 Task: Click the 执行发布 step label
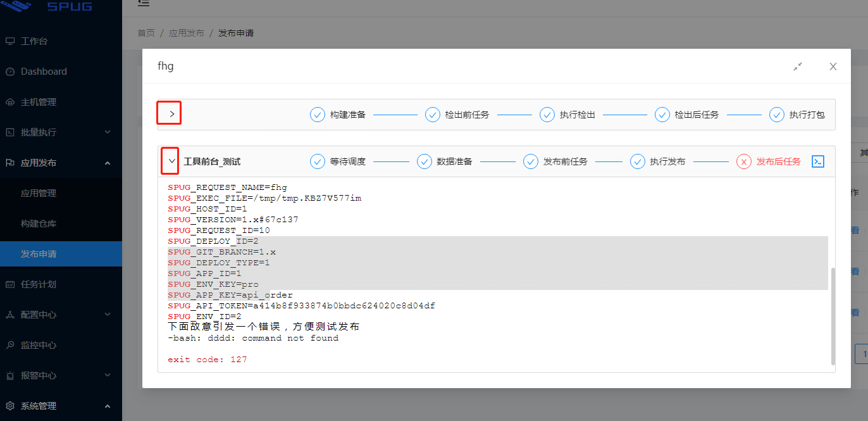[x=667, y=161]
